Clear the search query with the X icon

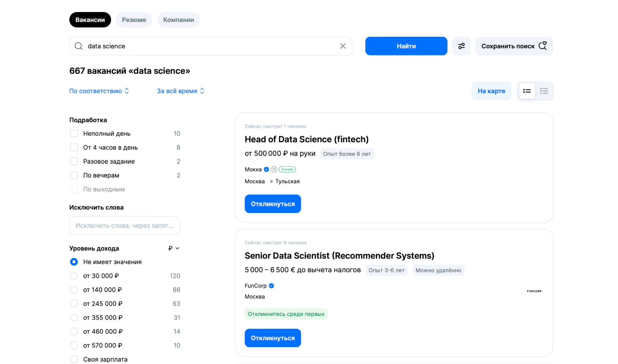[x=343, y=46]
